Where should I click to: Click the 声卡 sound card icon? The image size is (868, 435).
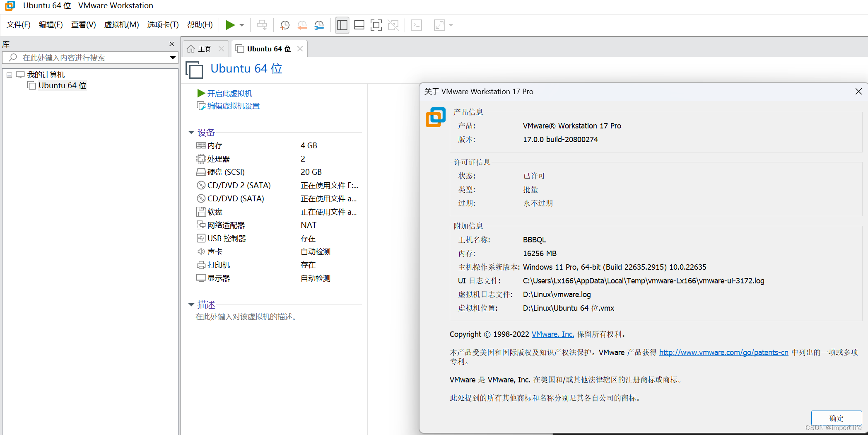[x=201, y=251]
